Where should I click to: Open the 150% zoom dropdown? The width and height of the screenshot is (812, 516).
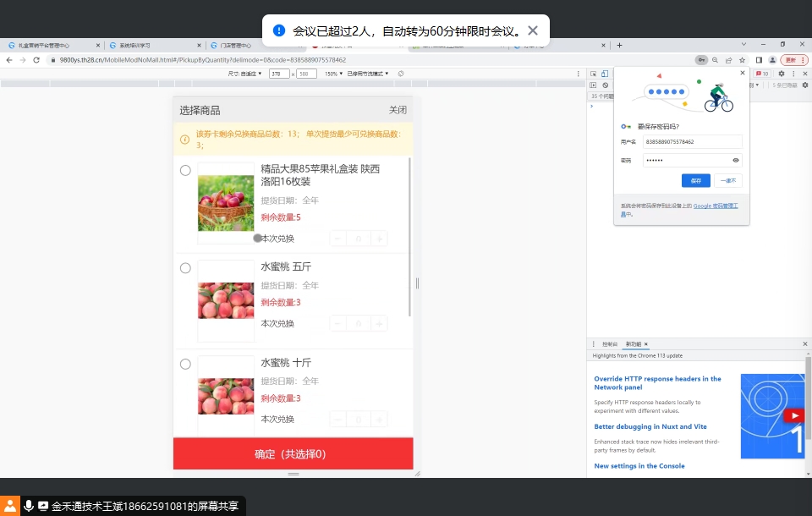[333, 74]
